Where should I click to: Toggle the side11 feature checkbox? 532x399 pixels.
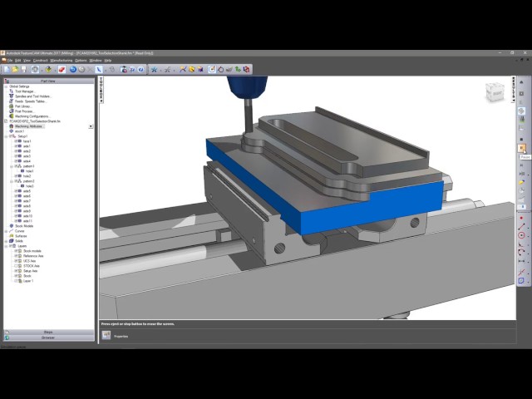(x=16, y=221)
